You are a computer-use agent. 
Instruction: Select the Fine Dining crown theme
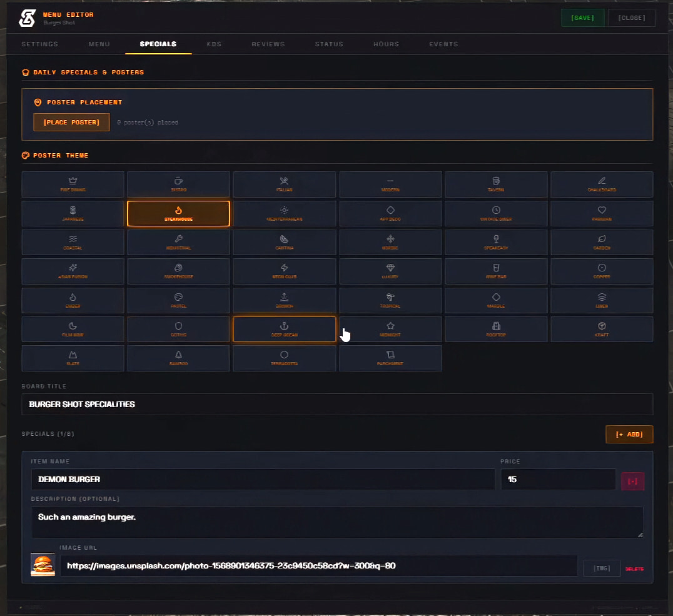click(x=73, y=184)
